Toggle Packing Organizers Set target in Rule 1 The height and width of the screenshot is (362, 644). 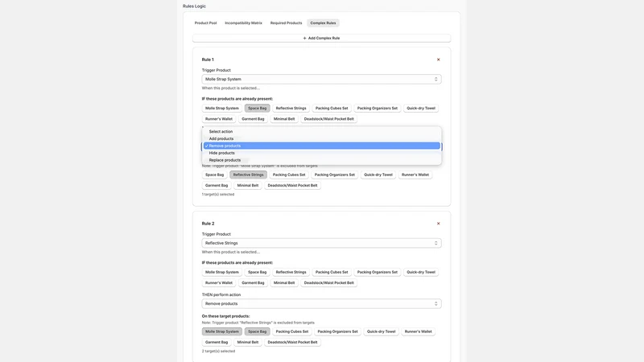[x=335, y=175]
